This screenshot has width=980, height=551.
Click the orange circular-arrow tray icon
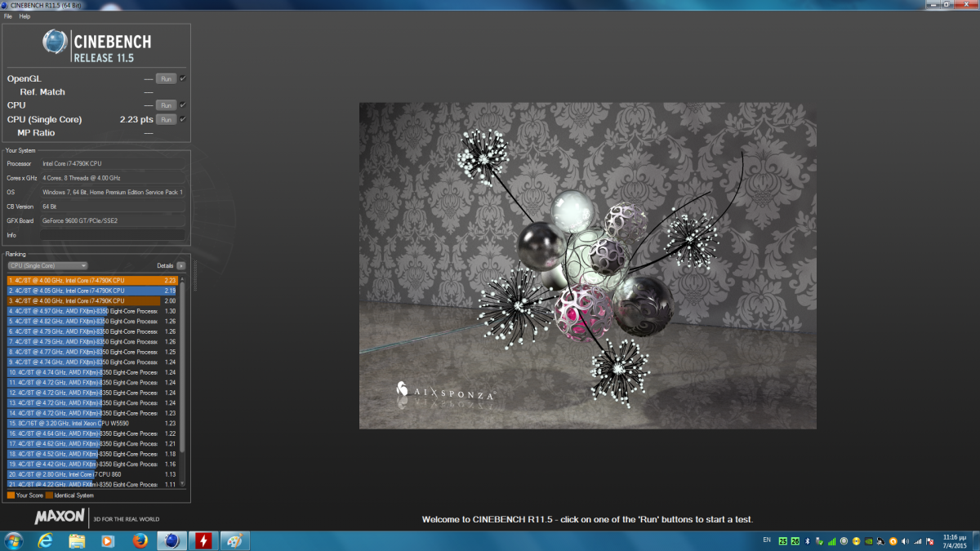coord(893,541)
